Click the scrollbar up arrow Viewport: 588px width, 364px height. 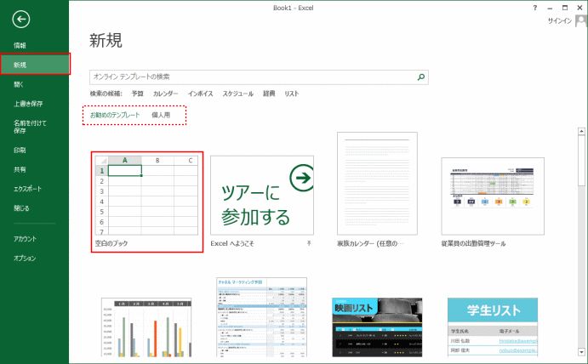(581, 133)
